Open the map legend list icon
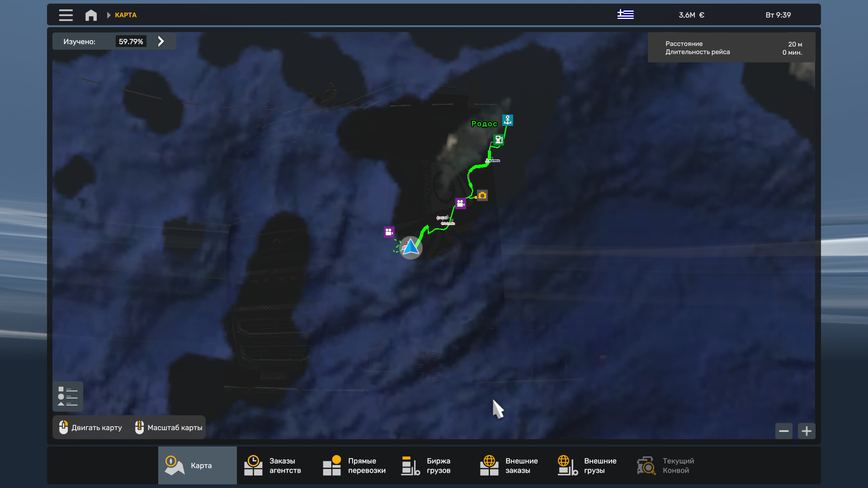The height and width of the screenshot is (488, 868). (68, 396)
